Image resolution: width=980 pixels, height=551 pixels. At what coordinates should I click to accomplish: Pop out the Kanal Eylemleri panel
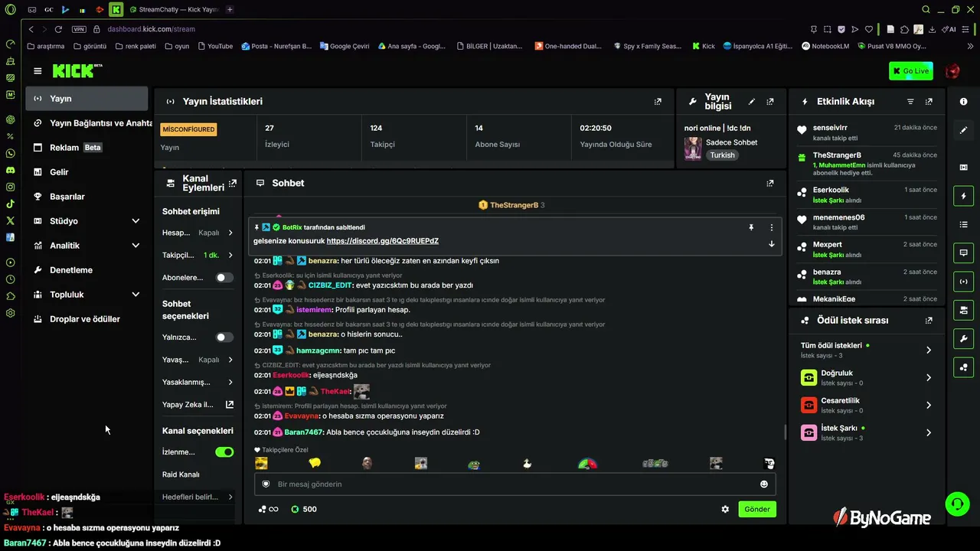(x=233, y=183)
